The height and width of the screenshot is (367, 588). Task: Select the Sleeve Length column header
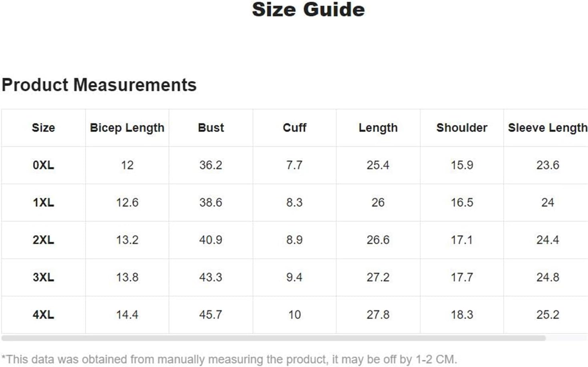point(548,128)
